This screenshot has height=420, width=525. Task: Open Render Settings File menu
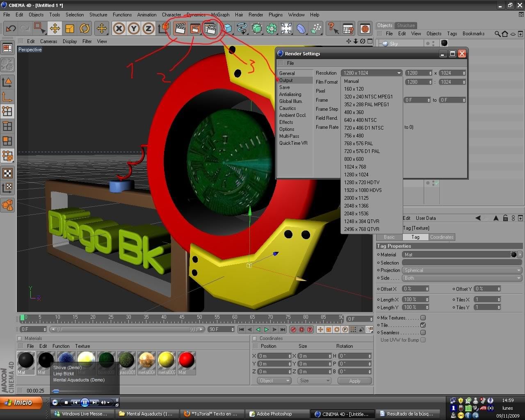pyautogui.click(x=290, y=63)
